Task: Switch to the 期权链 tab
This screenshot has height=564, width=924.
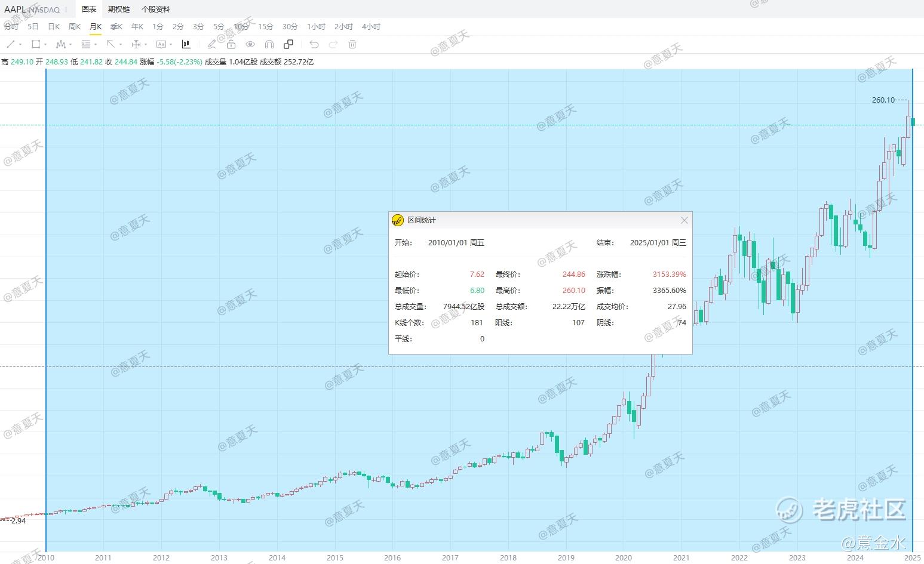Action: (x=119, y=10)
